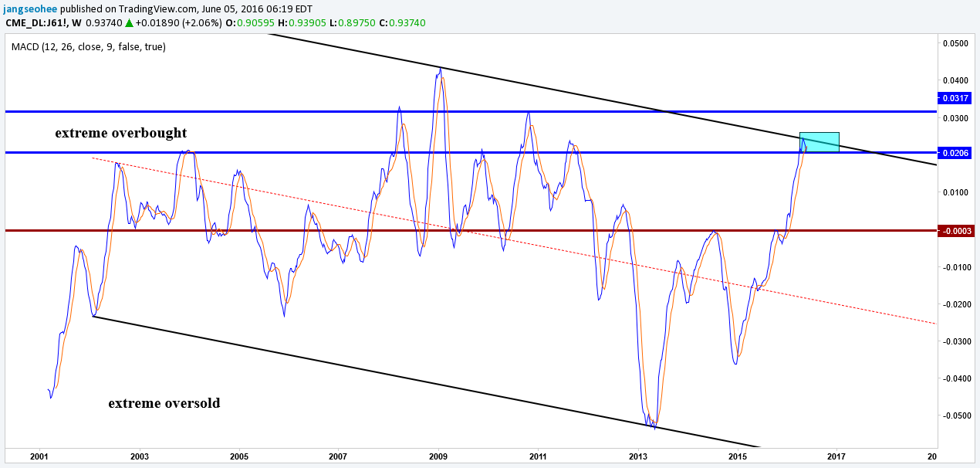Click the 2013 label on time axis
This screenshot has width=980, height=468.
tap(637, 457)
